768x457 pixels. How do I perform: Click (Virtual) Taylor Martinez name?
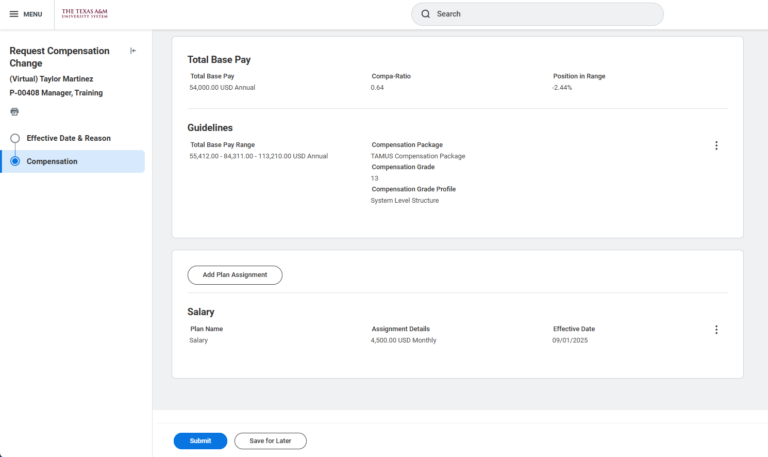(51, 79)
